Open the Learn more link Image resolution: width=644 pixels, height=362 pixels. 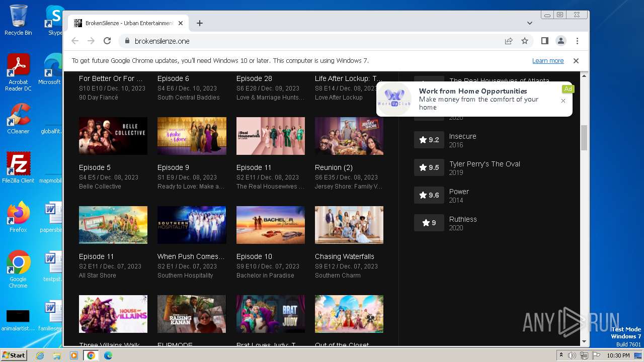548,61
